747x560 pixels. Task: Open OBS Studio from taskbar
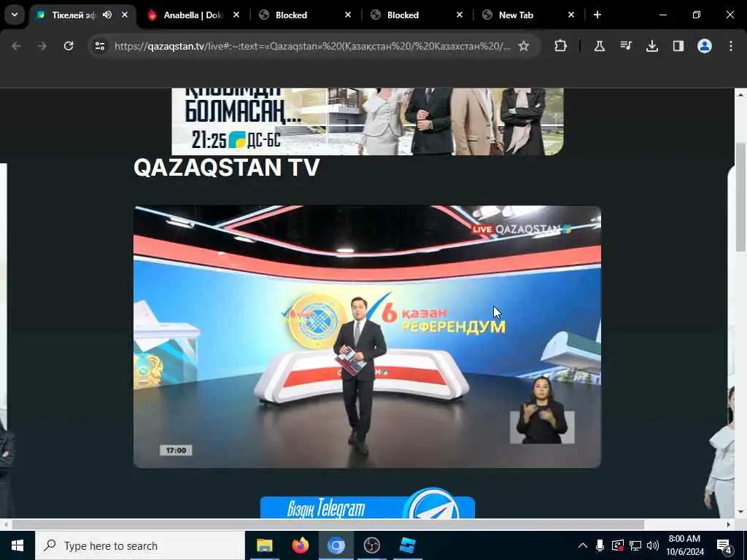371,545
